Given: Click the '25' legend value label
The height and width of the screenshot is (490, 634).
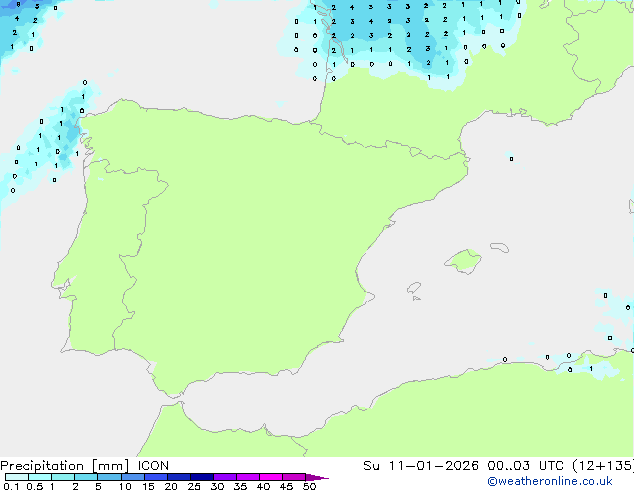Looking at the screenshot, I should click(194, 486).
